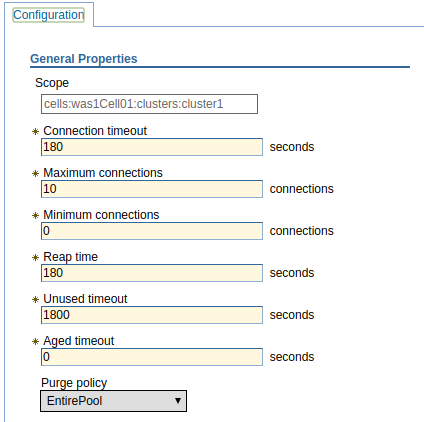Click the General Properties heading
Image resolution: width=424 pixels, height=422 pixels.
(84, 59)
